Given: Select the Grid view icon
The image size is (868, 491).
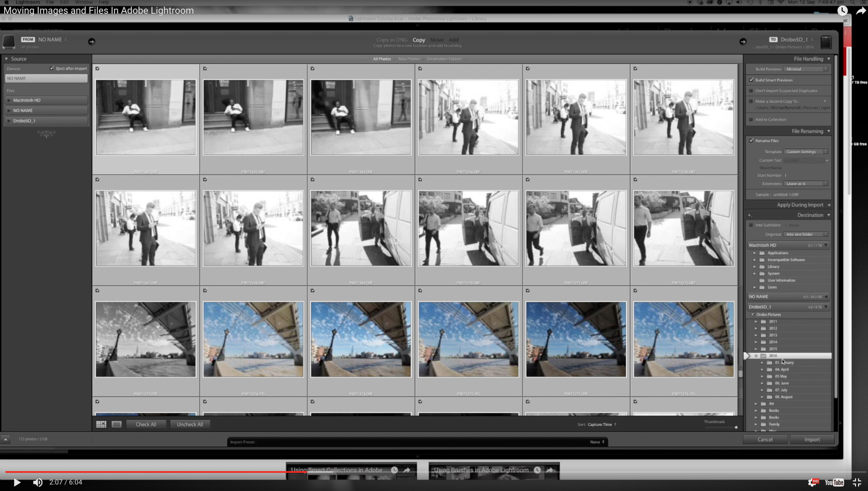Looking at the screenshot, I should [x=101, y=424].
